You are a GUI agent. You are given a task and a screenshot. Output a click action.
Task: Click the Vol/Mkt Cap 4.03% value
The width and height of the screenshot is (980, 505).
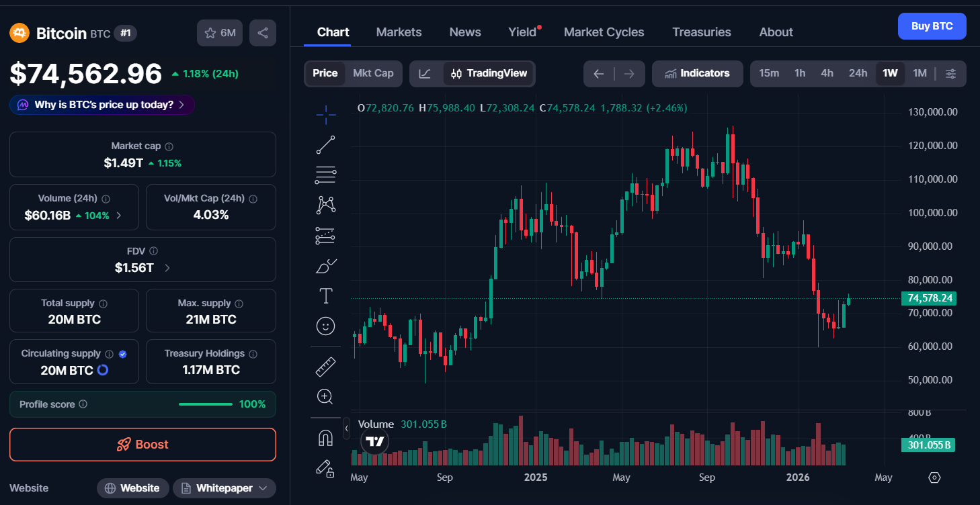(211, 215)
